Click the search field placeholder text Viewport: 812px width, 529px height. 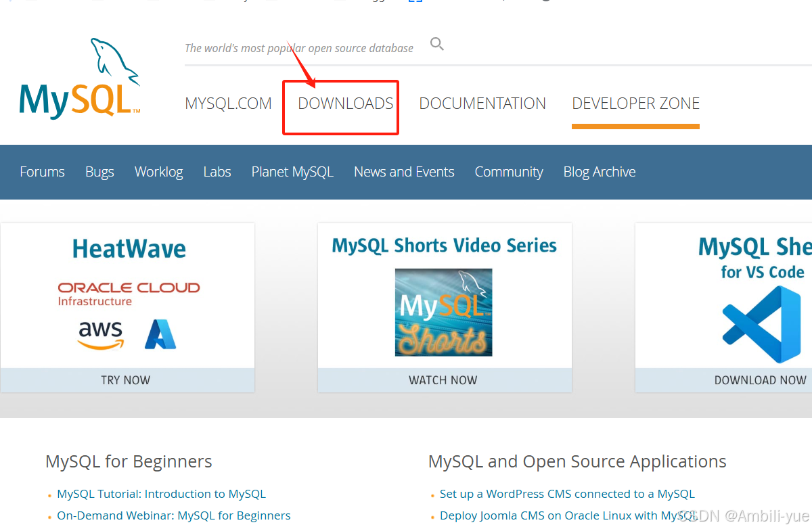click(x=299, y=48)
